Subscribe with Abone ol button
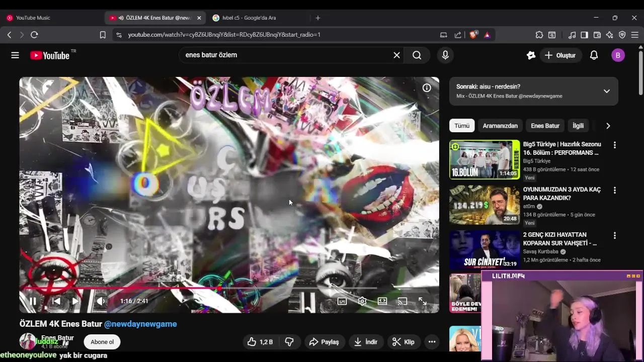The image size is (644, 362). click(x=102, y=342)
